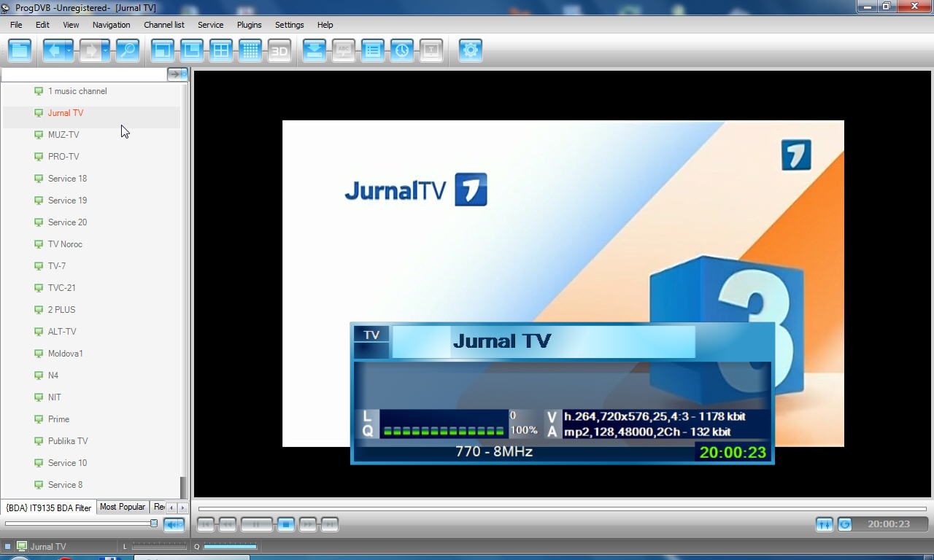
Task: Open the Service menu
Action: click(211, 25)
